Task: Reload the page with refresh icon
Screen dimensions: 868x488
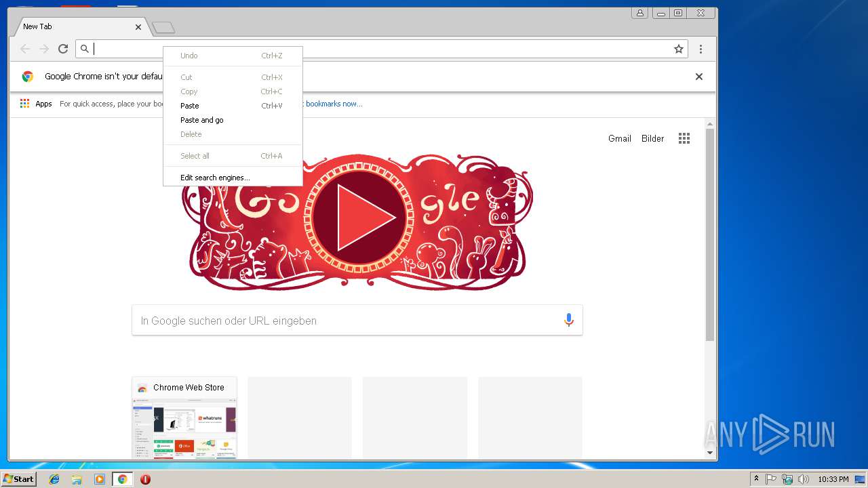Action: coord(63,49)
